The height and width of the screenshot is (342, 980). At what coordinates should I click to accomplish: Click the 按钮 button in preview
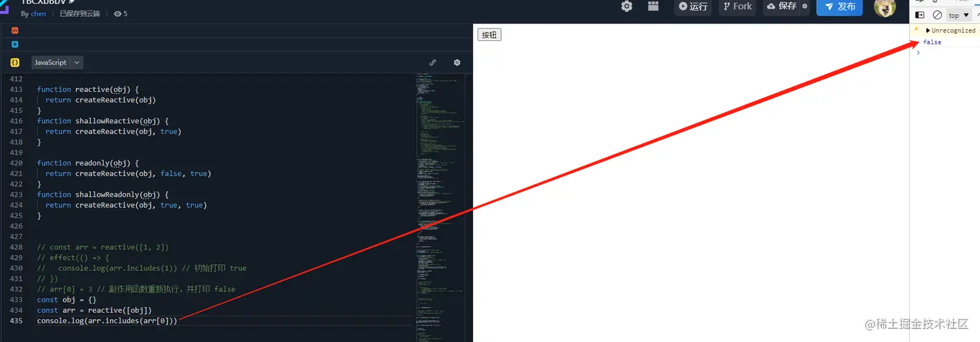coord(489,35)
